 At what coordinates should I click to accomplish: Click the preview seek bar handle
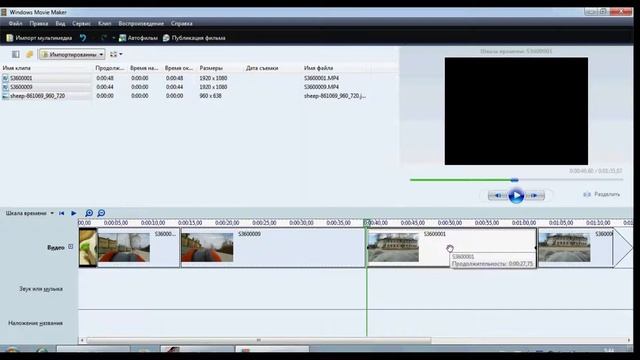(514, 180)
